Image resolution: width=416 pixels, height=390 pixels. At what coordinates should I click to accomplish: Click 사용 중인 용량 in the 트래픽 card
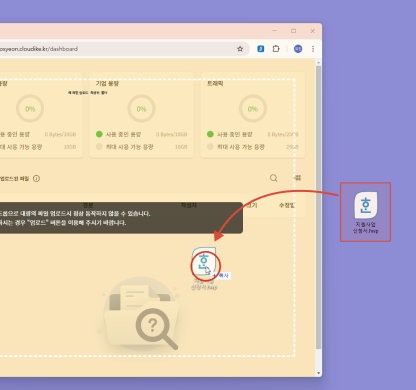pyautogui.click(x=235, y=134)
